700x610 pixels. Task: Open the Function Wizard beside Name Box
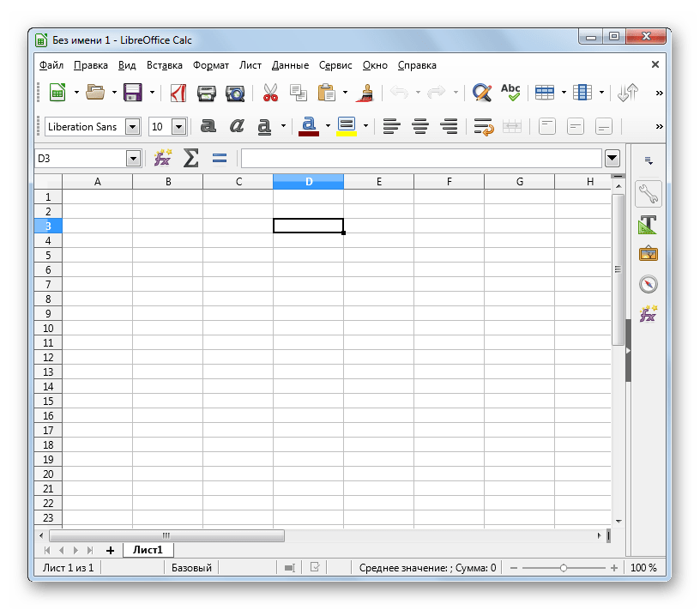coord(162,158)
